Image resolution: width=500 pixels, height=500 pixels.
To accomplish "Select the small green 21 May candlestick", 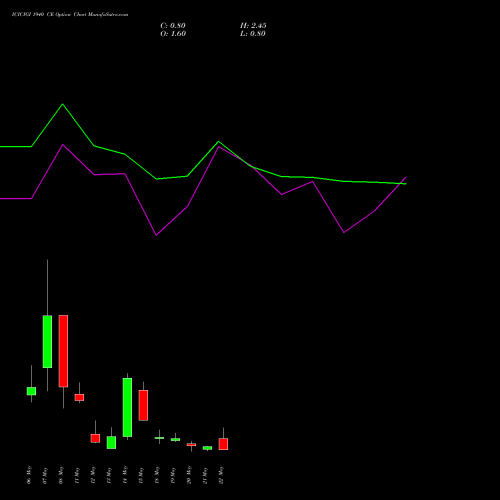I will coord(207,448).
